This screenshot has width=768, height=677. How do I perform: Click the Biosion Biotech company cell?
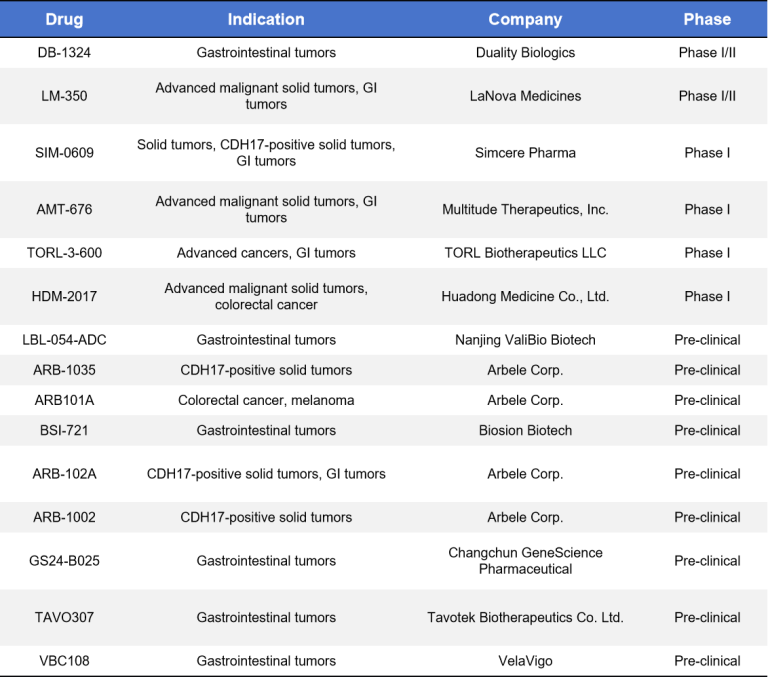pos(525,430)
